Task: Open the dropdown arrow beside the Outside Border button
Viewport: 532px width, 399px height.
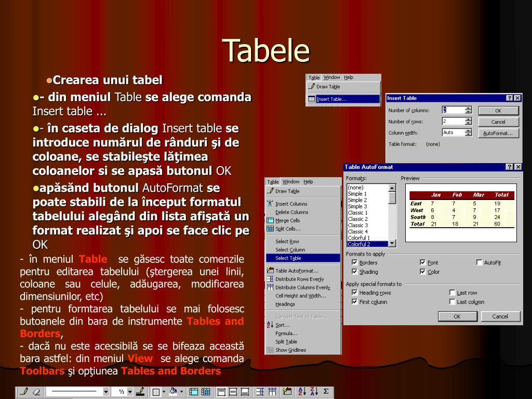Action: (x=164, y=392)
